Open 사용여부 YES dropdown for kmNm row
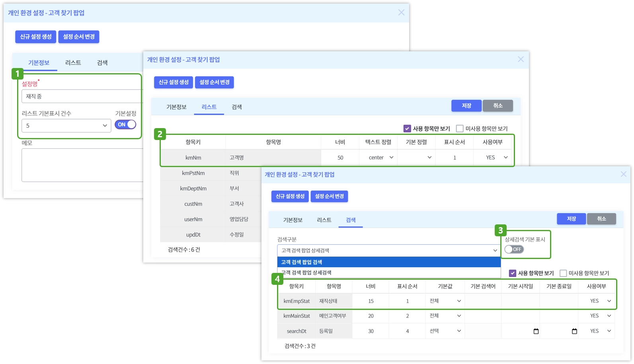 [493, 158]
